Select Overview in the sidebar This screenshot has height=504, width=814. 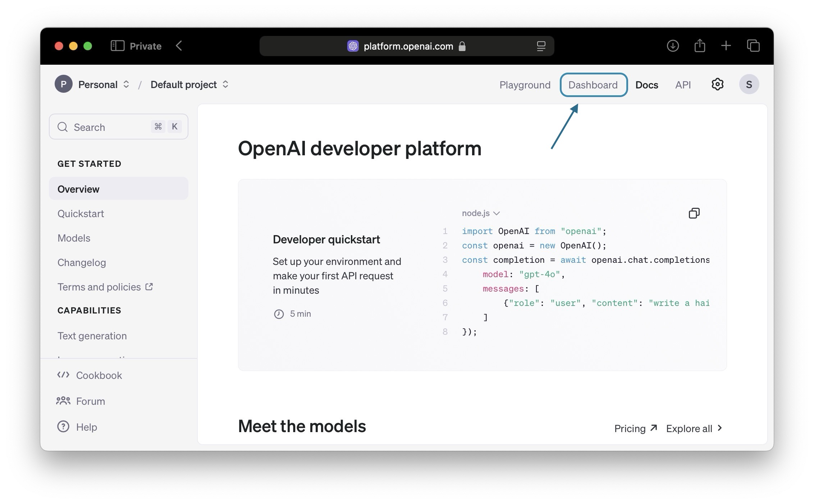click(x=119, y=189)
